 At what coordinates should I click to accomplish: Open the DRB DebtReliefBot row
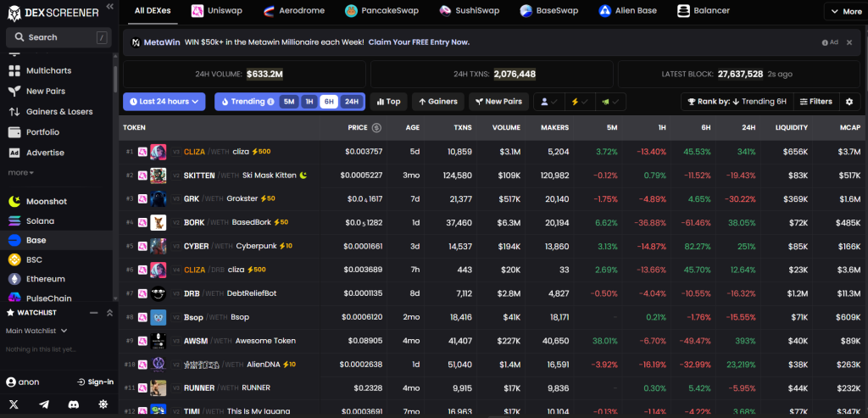pyautogui.click(x=493, y=293)
